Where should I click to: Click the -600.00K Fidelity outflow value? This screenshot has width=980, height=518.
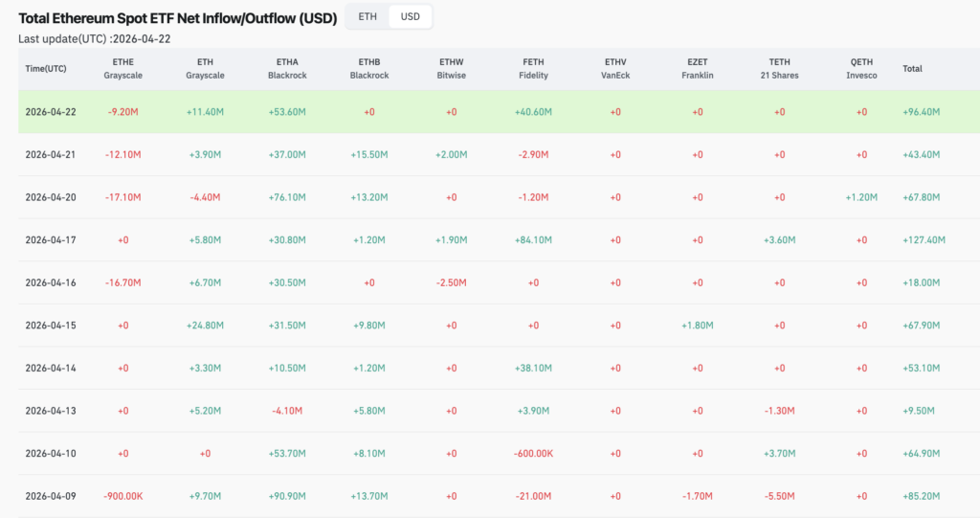coord(533,454)
